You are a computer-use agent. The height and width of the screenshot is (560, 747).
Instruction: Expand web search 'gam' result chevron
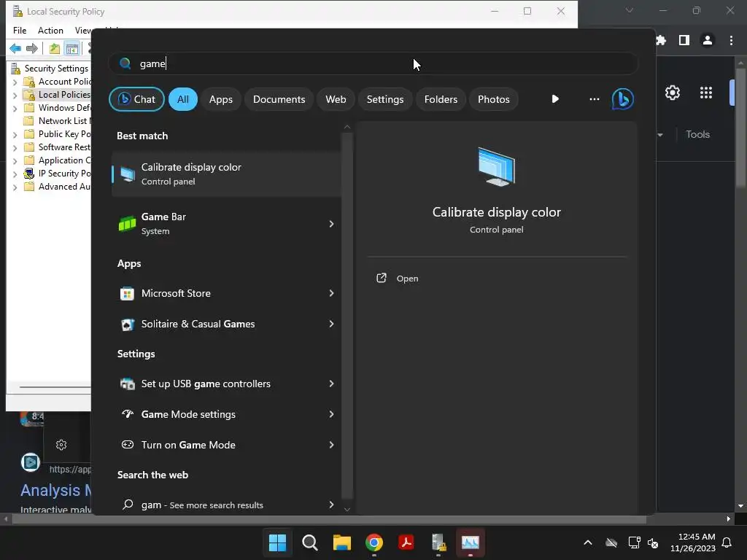click(331, 505)
